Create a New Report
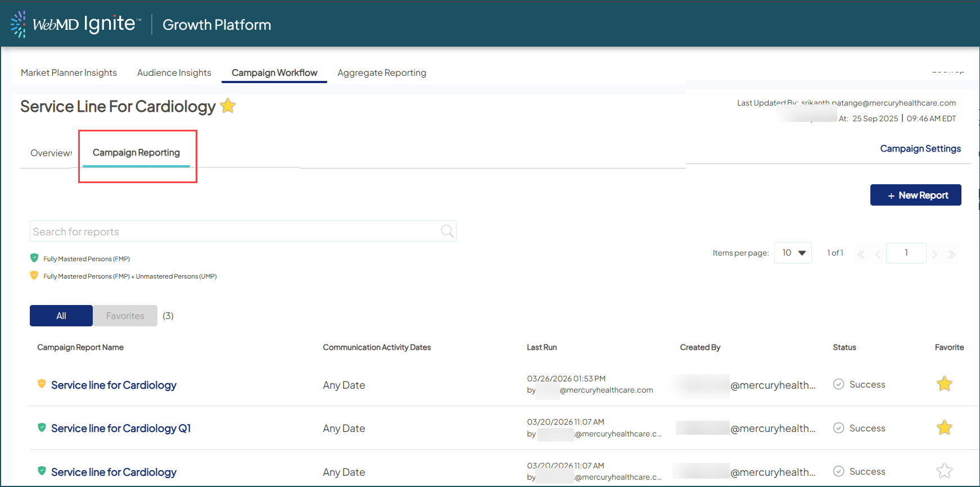 [x=916, y=195]
